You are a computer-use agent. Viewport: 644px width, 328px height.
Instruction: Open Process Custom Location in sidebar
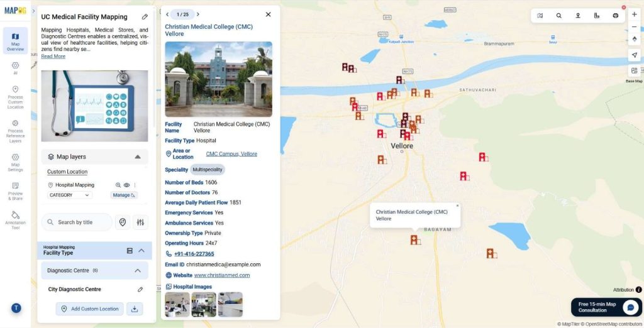coord(15,97)
